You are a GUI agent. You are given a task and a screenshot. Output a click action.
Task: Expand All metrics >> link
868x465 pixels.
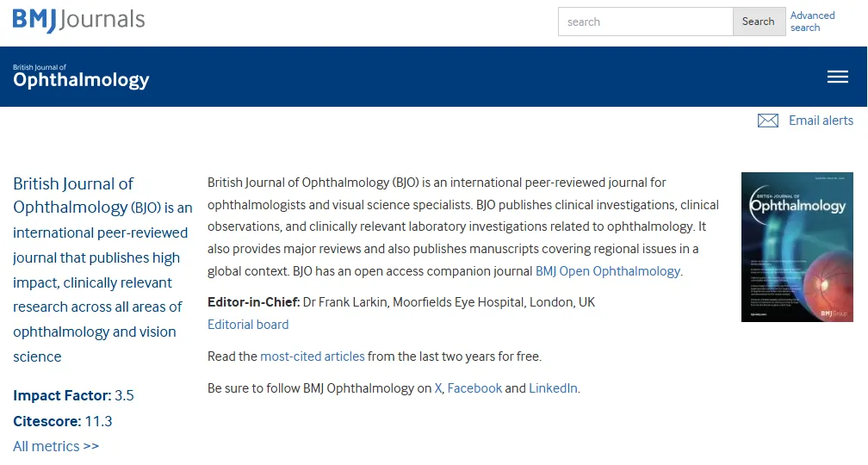(56, 446)
